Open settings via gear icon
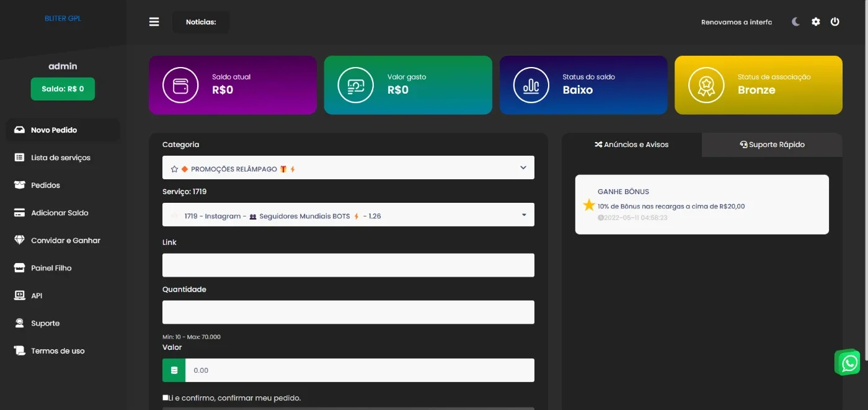Screen dimensions: 868x410 coord(816,22)
